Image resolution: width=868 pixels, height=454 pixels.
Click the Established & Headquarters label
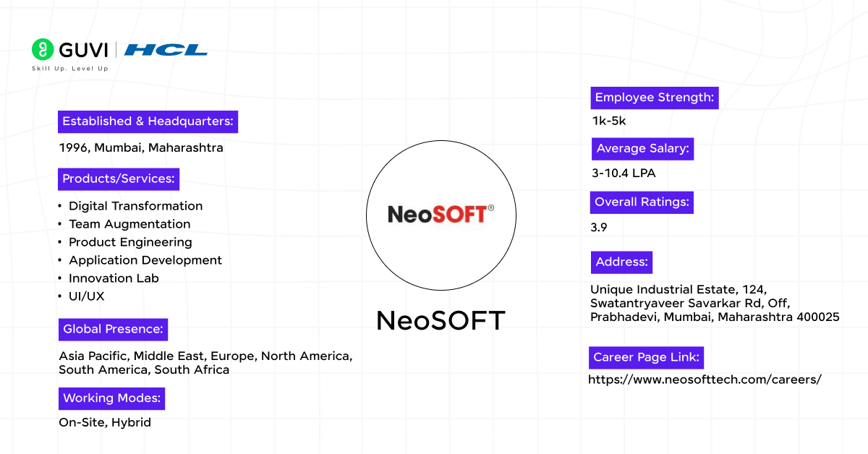click(x=147, y=121)
